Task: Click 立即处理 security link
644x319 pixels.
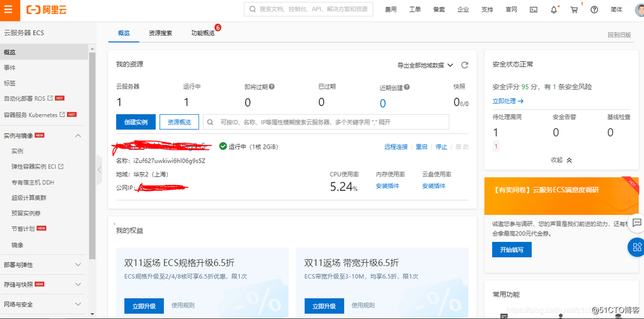Action: 508,101
